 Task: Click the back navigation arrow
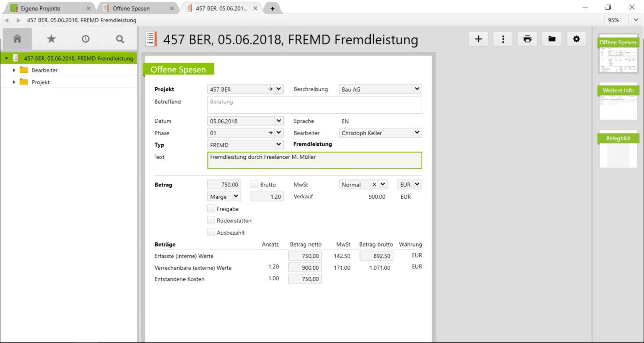tap(7, 20)
